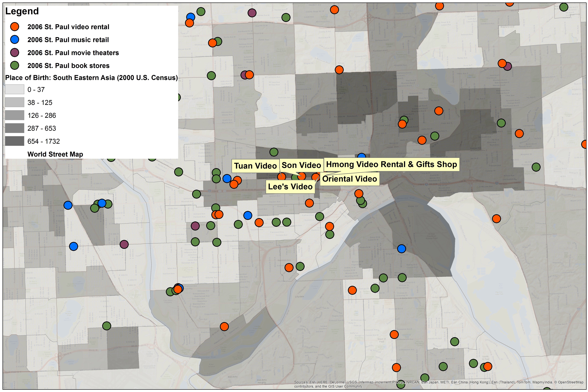The height and width of the screenshot is (392, 588).
Task: Click the Lilydale place name on map
Action: (x=299, y=297)
